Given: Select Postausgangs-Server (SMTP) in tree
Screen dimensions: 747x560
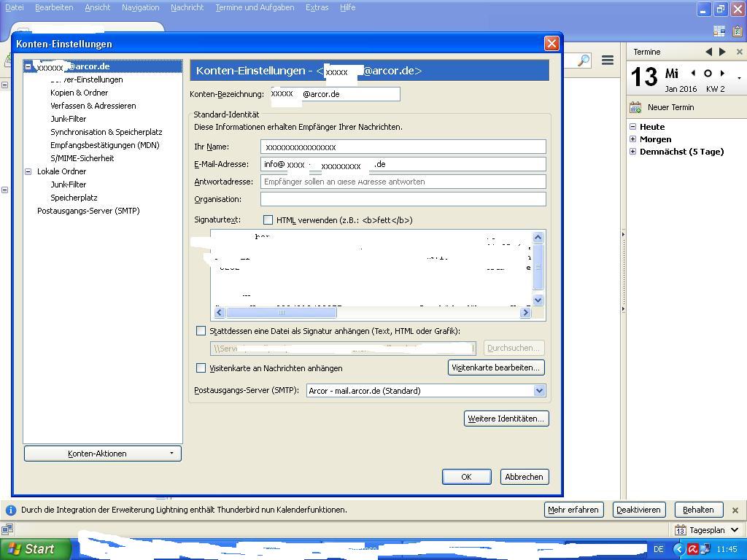Looking at the screenshot, I should pyautogui.click(x=88, y=211).
